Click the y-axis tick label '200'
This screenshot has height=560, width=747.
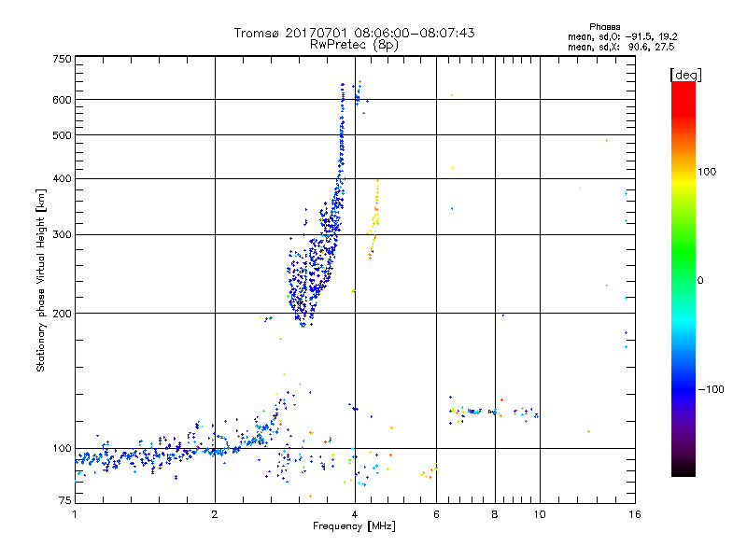62,314
